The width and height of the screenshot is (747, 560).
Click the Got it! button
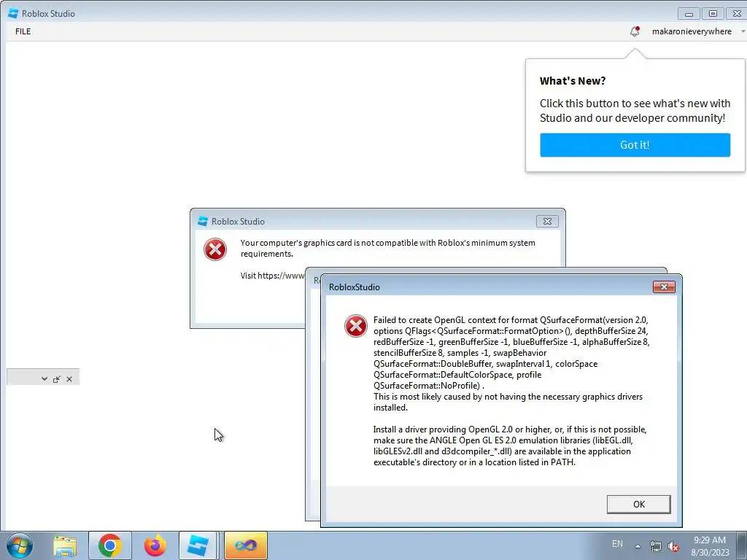click(635, 145)
